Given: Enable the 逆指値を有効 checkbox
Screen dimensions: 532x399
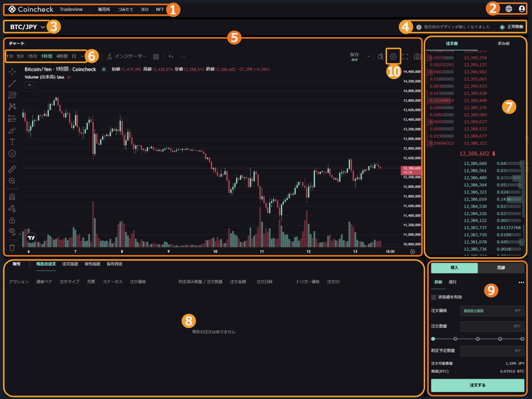Looking at the screenshot, I should [434, 297].
